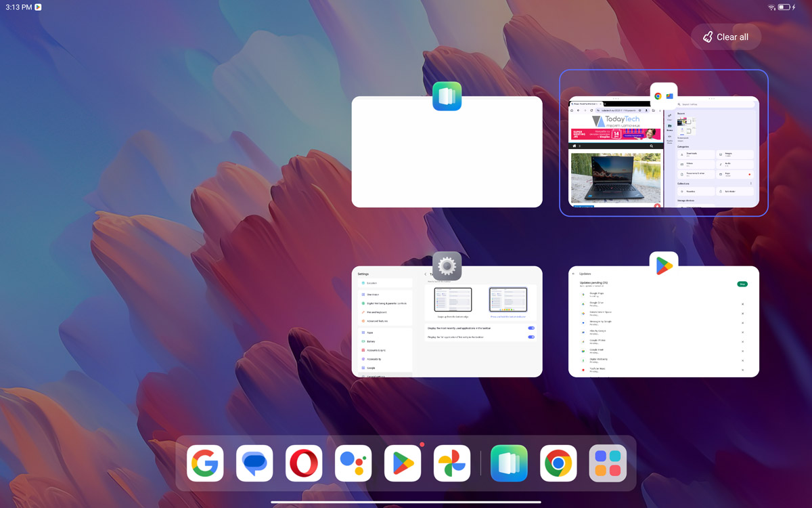Open the blue-green book app in the dock

coord(509,463)
